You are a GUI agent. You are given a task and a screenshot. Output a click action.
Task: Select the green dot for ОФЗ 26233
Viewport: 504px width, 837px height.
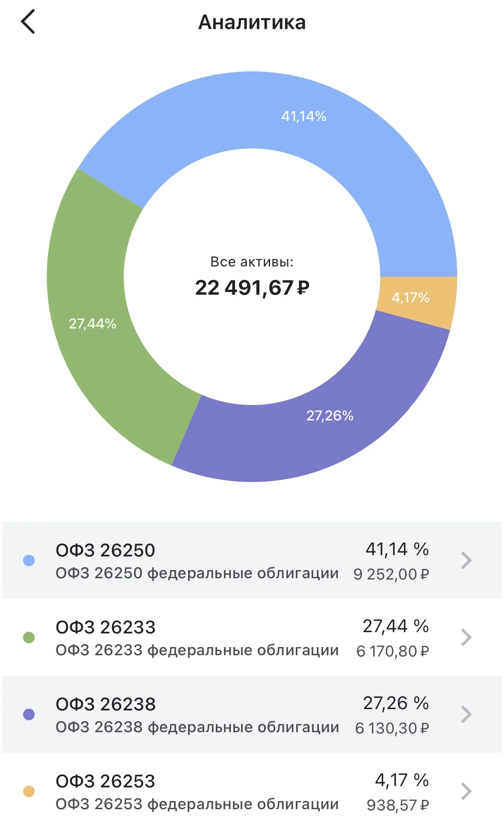pyautogui.click(x=29, y=637)
